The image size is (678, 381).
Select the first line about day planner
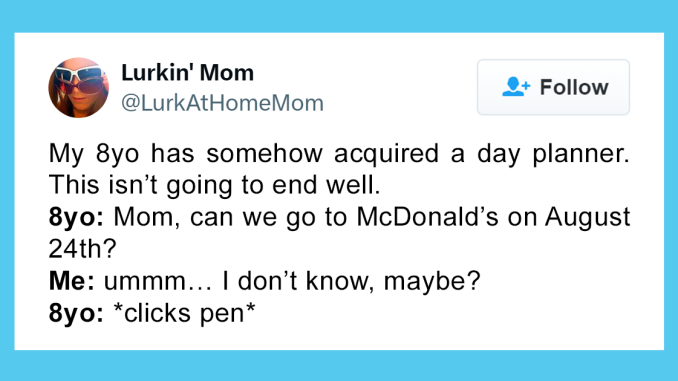click(x=339, y=154)
